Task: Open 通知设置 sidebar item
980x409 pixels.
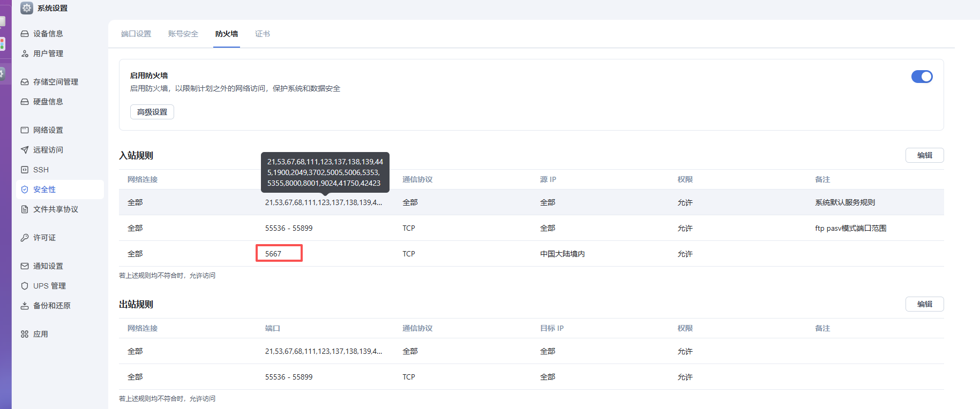Action: 59,266
